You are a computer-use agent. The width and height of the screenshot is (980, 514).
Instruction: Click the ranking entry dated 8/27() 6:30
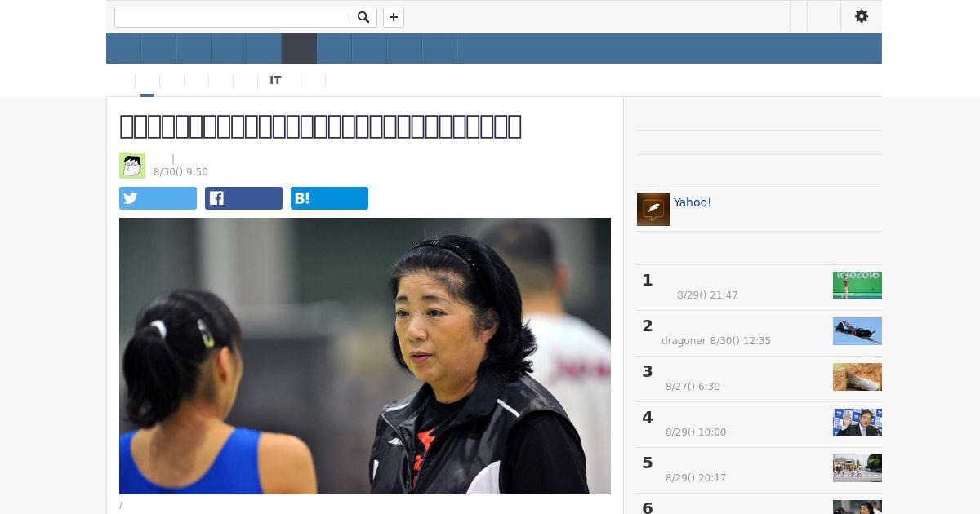(759, 379)
